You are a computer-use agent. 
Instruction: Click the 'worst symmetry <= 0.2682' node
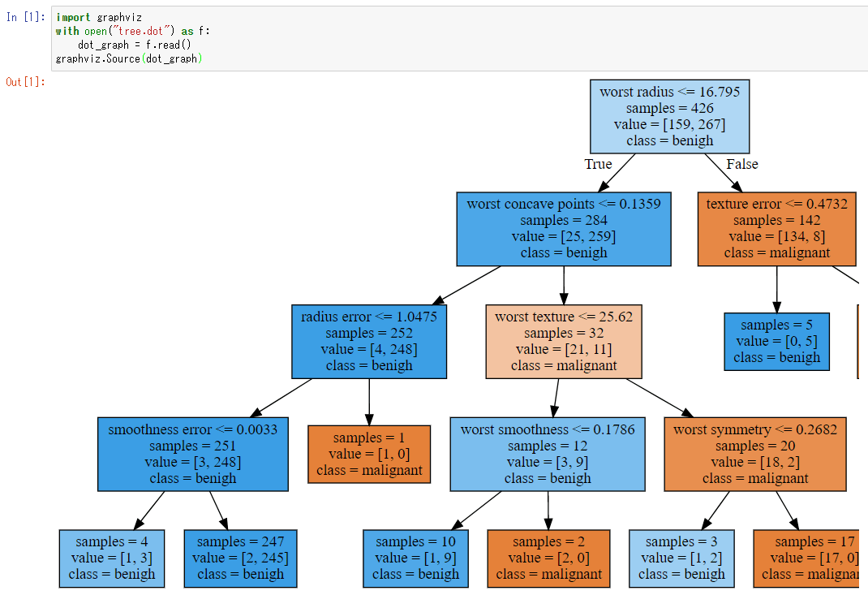click(755, 454)
